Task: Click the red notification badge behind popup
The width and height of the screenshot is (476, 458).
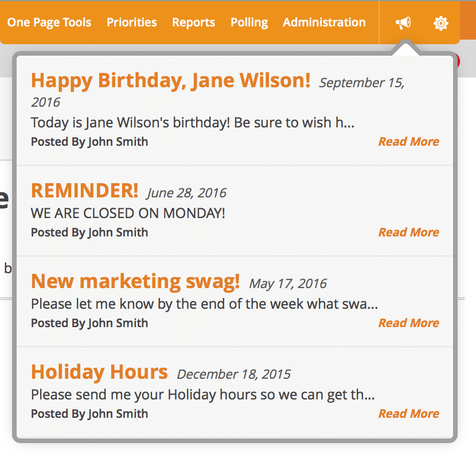Action: point(458,61)
